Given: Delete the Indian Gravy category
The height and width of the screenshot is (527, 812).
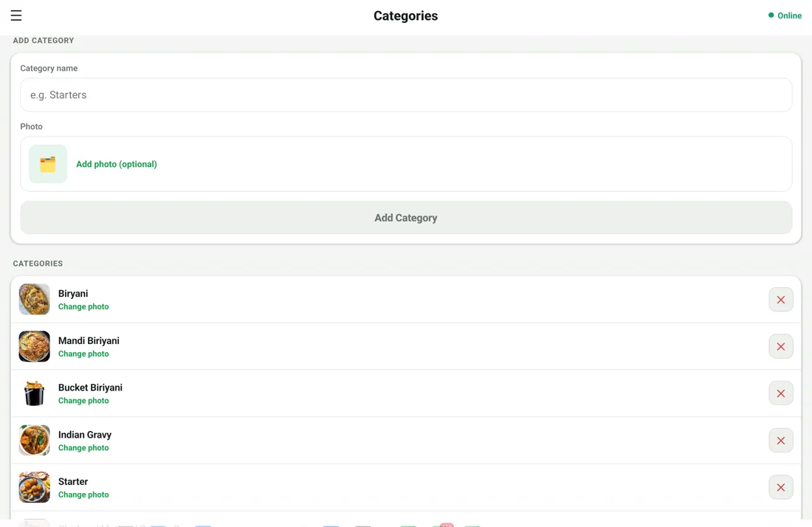Looking at the screenshot, I should coord(781,441).
